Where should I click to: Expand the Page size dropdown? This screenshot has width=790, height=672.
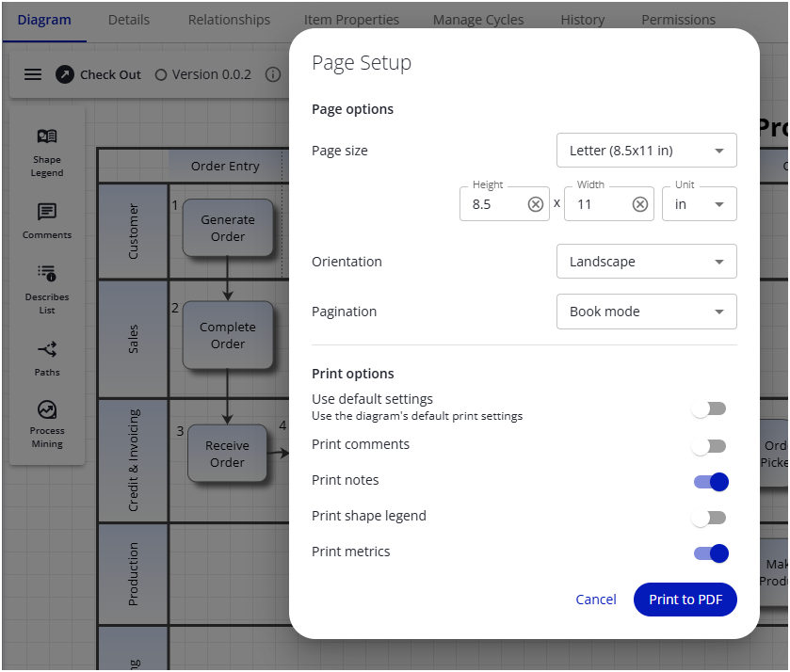coord(646,151)
